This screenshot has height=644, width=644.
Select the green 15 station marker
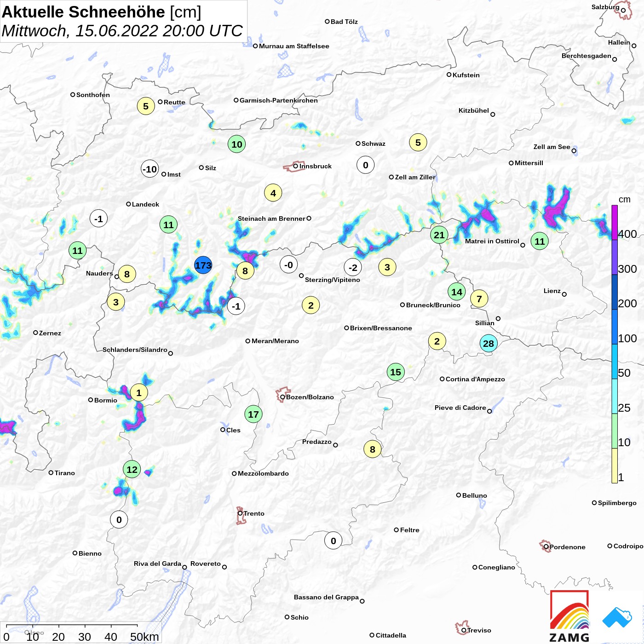(x=396, y=372)
